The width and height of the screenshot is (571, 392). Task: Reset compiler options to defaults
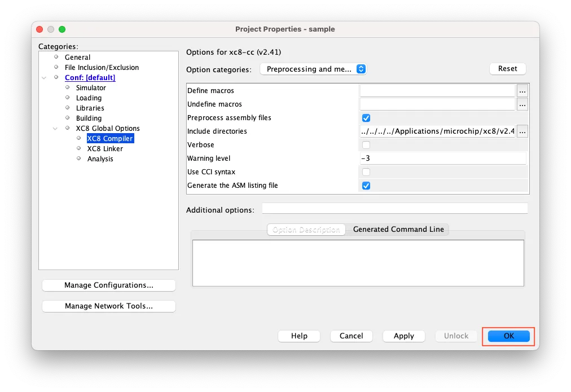[507, 69]
